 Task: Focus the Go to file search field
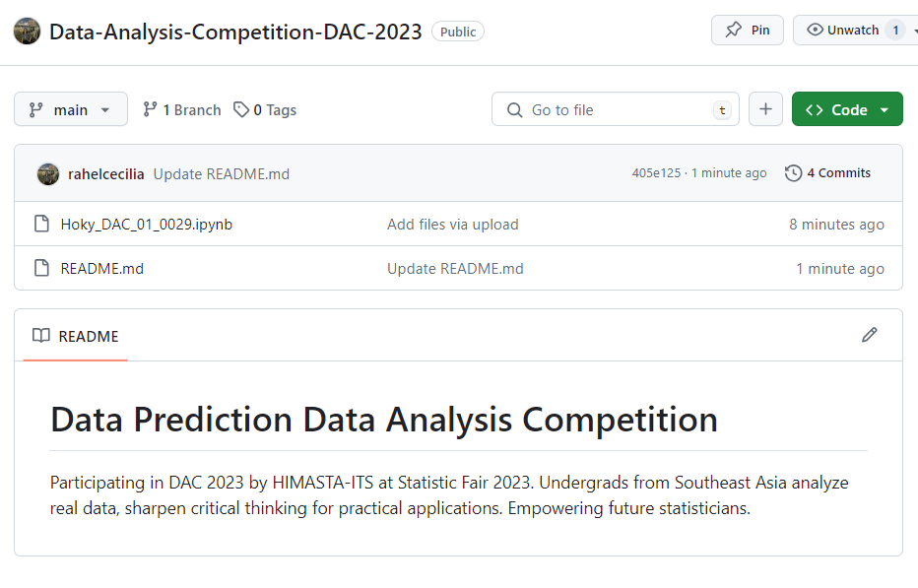[616, 109]
